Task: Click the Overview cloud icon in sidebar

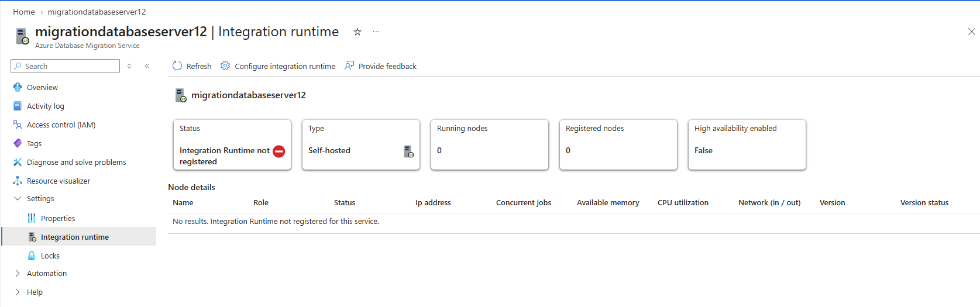Action: (x=18, y=87)
